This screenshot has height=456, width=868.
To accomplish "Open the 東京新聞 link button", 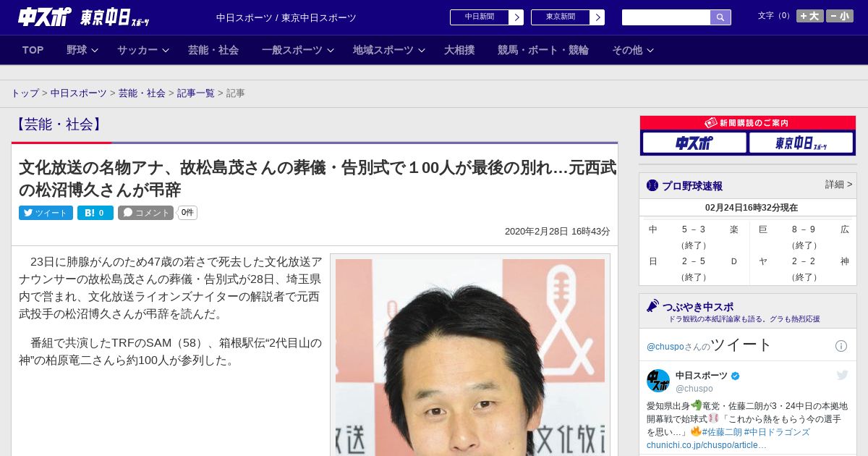I will click(x=561, y=17).
